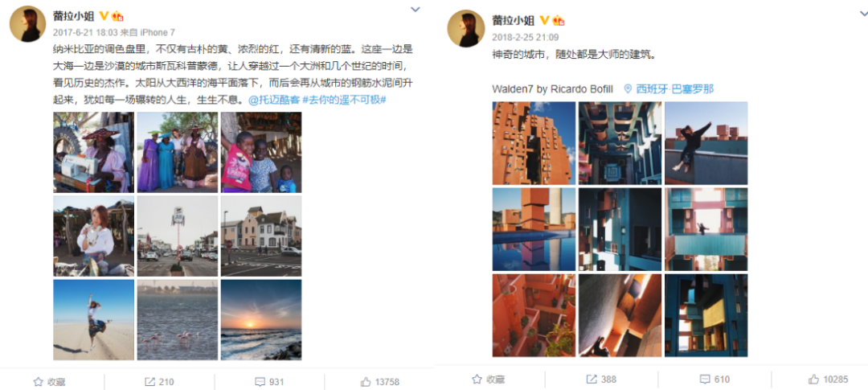The height and width of the screenshot is (390, 868).
Task: Like the post with 13758 likes
Action: tap(366, 382)
